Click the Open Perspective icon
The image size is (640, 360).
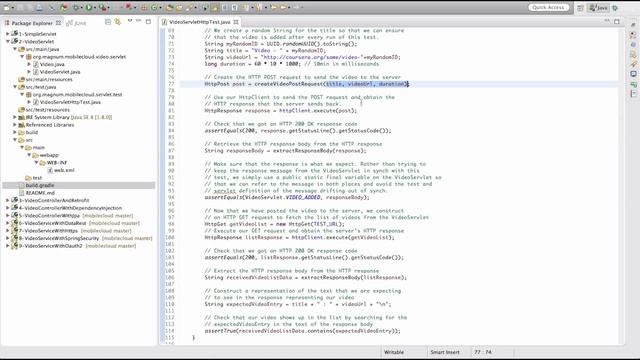pos(580,7)
